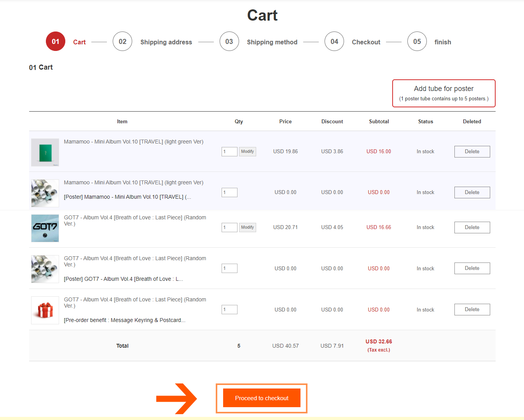
Task: Click the Discount column header
Action: tap(332, 121)
